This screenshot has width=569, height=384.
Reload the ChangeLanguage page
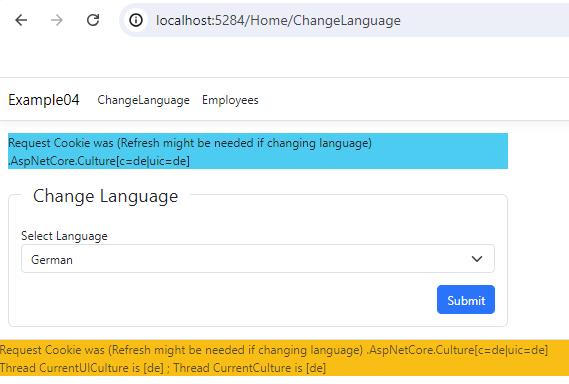93,20
